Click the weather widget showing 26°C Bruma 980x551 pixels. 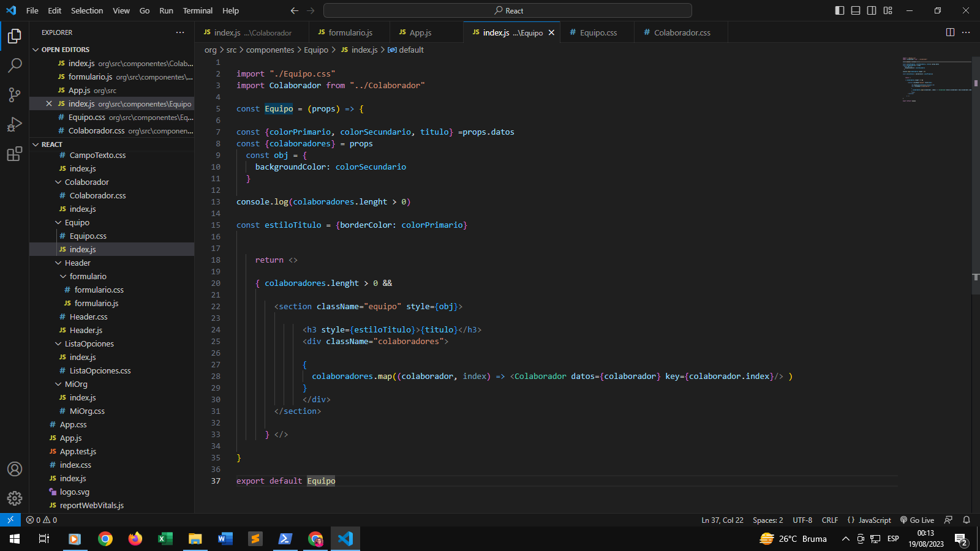coord(793,539)
